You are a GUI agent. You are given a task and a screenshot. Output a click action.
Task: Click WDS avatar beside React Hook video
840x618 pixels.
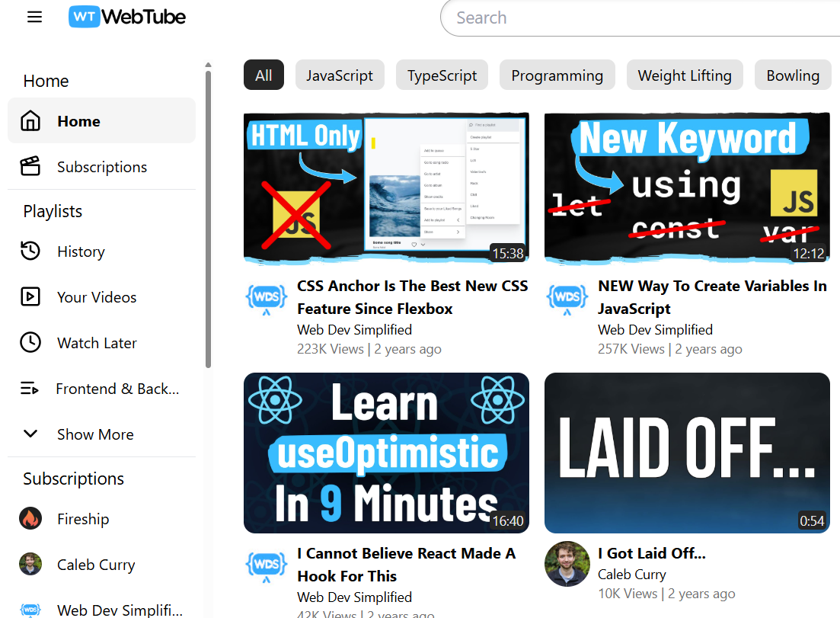[267, 565]
